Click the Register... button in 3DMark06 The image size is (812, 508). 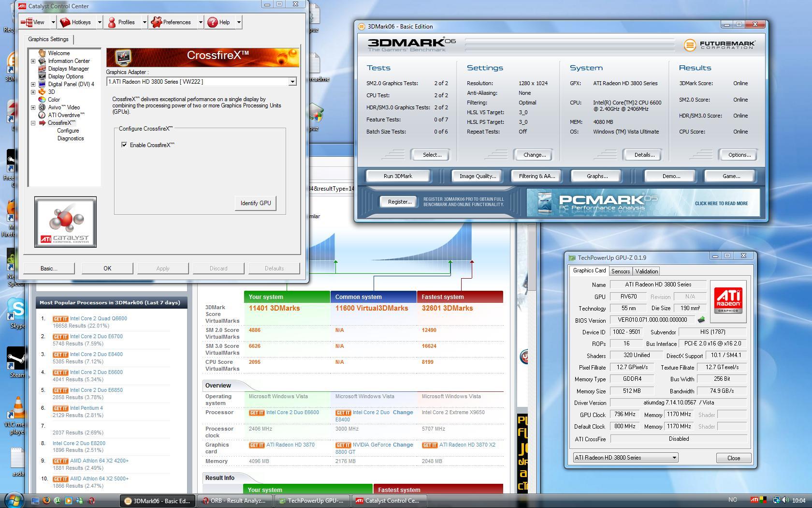coord(399,202)
